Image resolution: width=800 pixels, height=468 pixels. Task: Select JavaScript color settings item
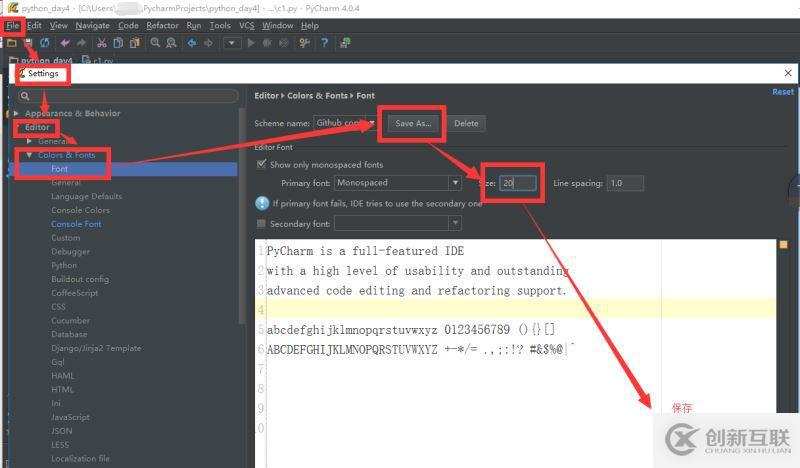(70, 417)
